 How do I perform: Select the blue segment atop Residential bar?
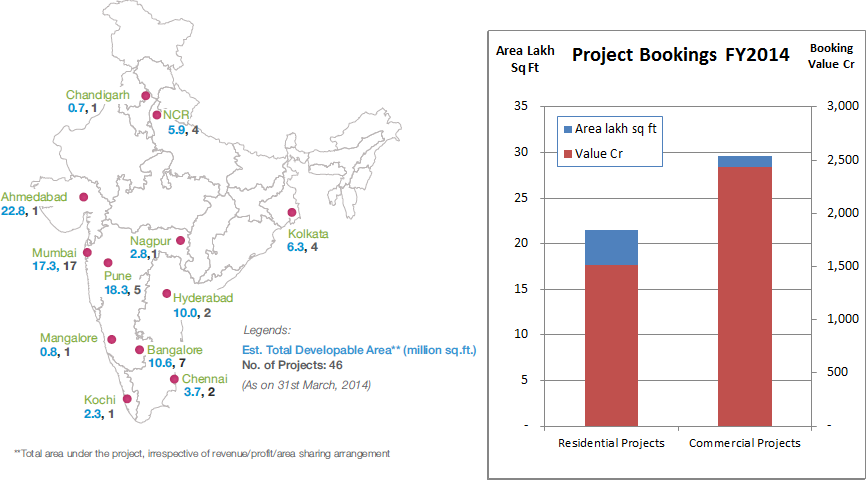coord(611,247)
